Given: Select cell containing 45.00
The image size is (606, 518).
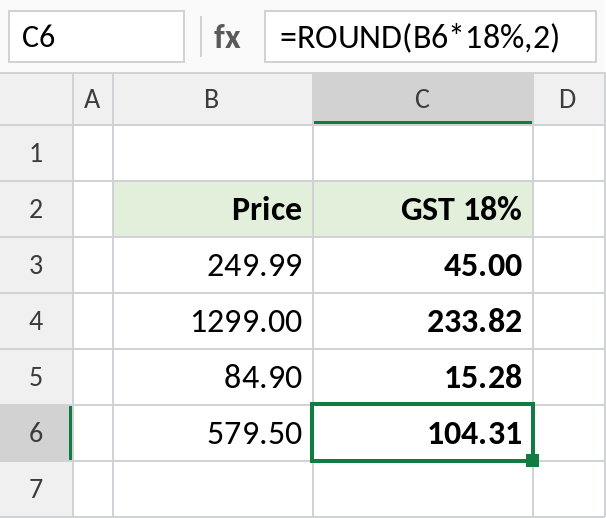Looking at the screenshot, I should click(423, 265).
